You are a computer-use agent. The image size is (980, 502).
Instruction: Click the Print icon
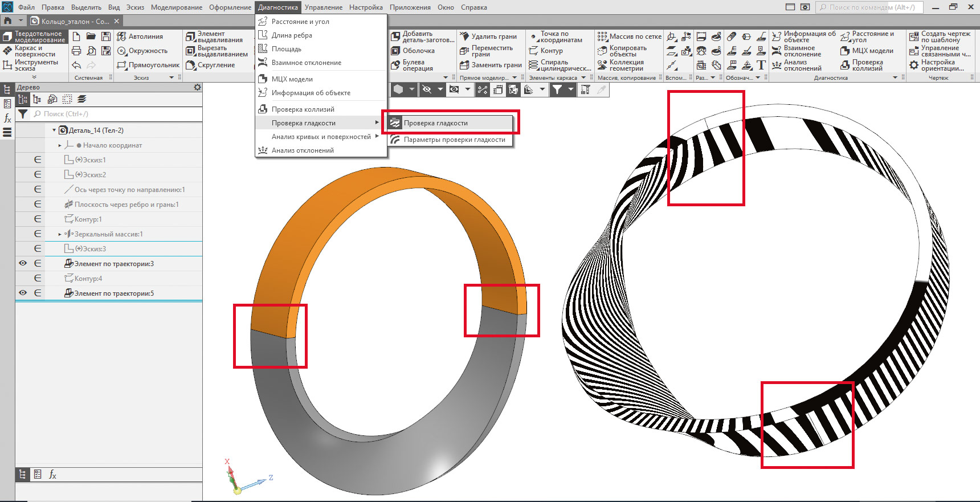pyautogui.click(x=76, y=51)
